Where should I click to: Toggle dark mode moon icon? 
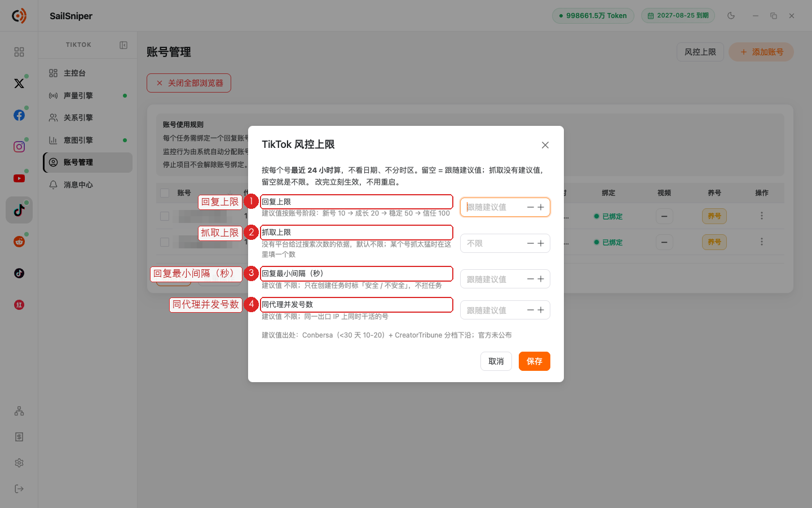click(x=731, y=16)
